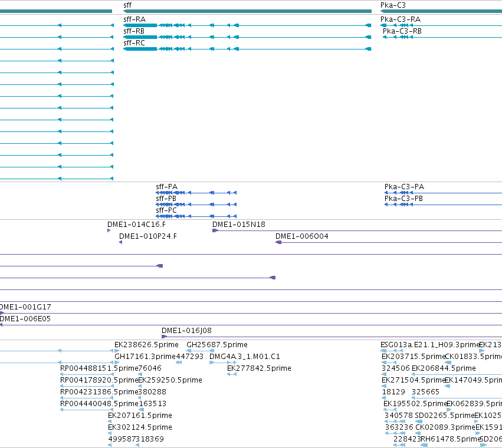Click the EK277842.5prime EST label
The width and height of the screenshot is (502, 448).
(x=260, y=368)
